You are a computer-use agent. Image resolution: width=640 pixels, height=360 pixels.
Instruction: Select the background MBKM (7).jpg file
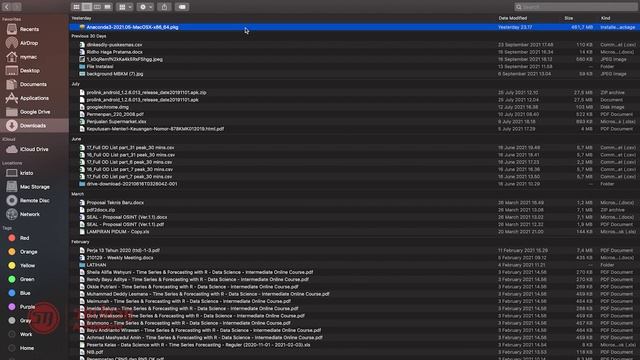[354, 74]
